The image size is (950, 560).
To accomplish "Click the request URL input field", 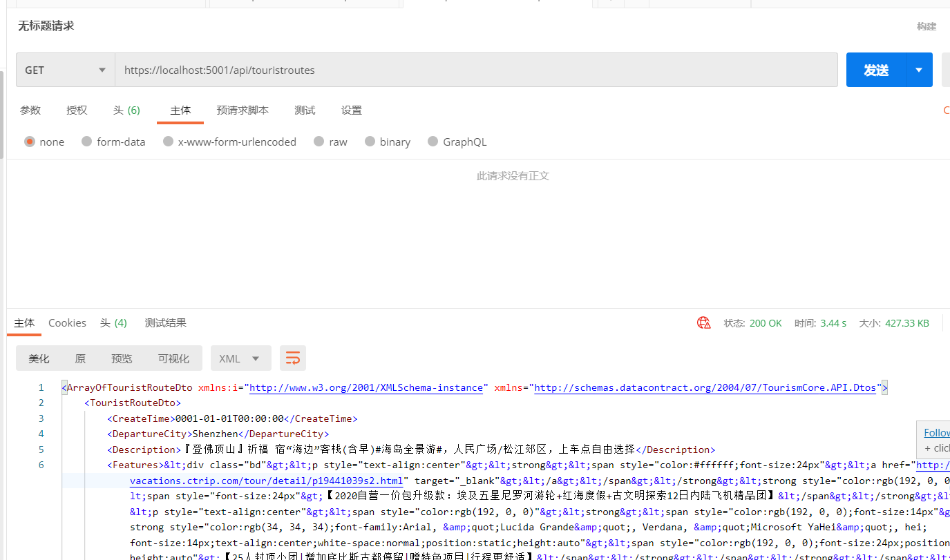I will 476,70.
